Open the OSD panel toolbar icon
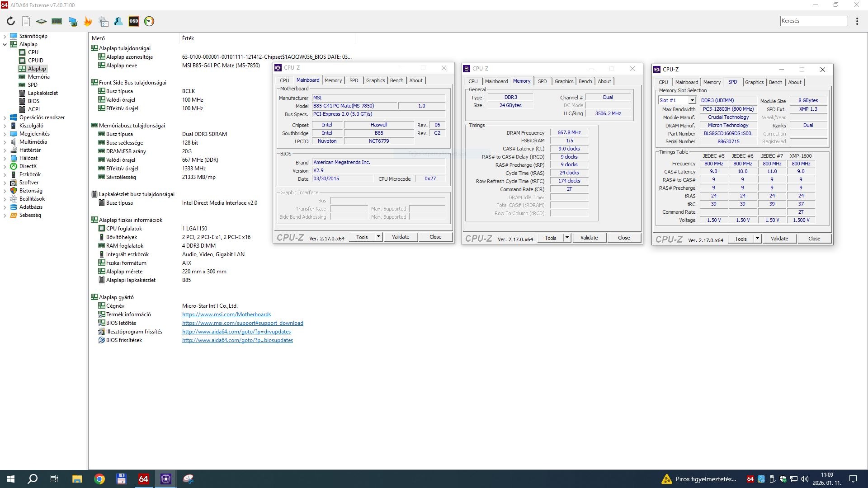 (134, 21)
